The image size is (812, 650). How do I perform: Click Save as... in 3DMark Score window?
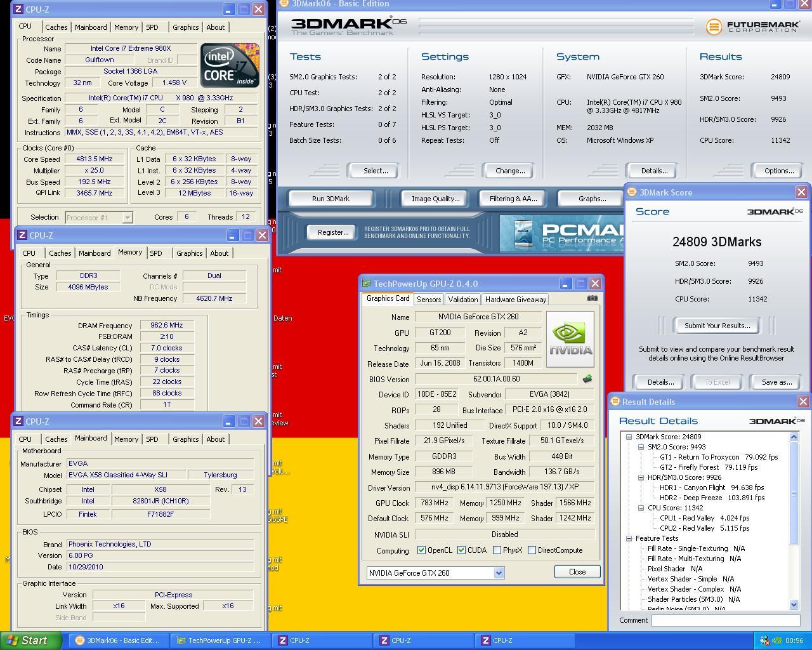click(776, 382)
